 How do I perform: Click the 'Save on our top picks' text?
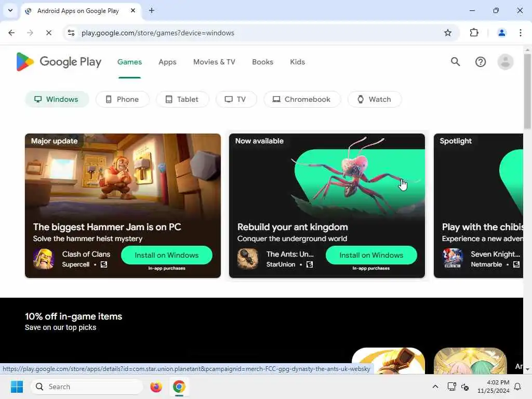(x=60, y=327)
